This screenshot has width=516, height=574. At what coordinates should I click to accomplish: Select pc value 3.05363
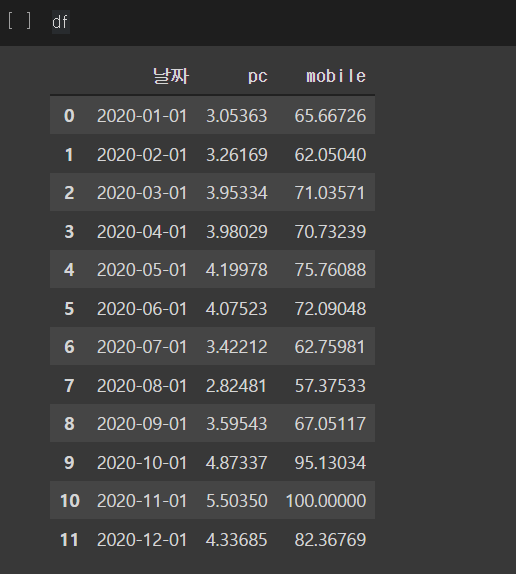click(x=237, y=116)
